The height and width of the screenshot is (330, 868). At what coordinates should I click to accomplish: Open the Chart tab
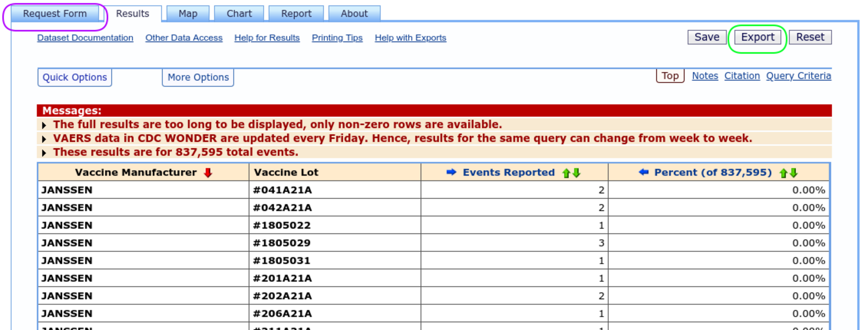tap(239, 14)
